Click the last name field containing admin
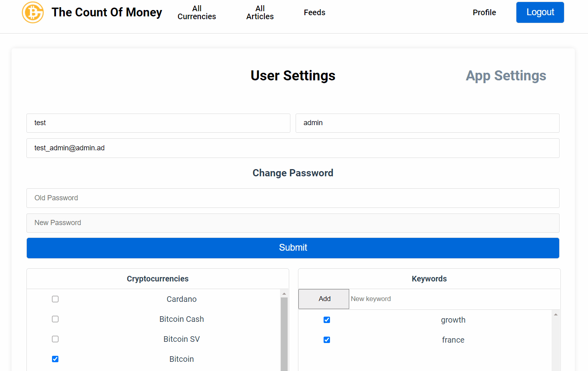The image size is (588, 371). 427,123
